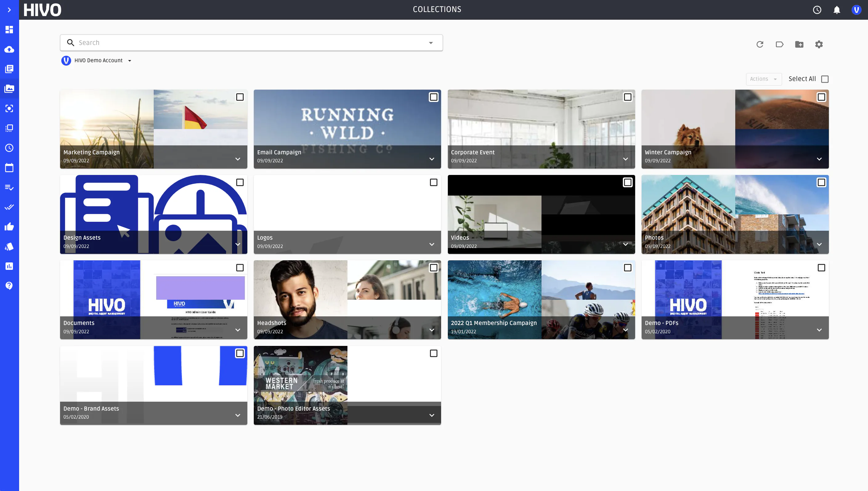Open the Actions dropdown

pyautogui.click(x=764, y=79)
